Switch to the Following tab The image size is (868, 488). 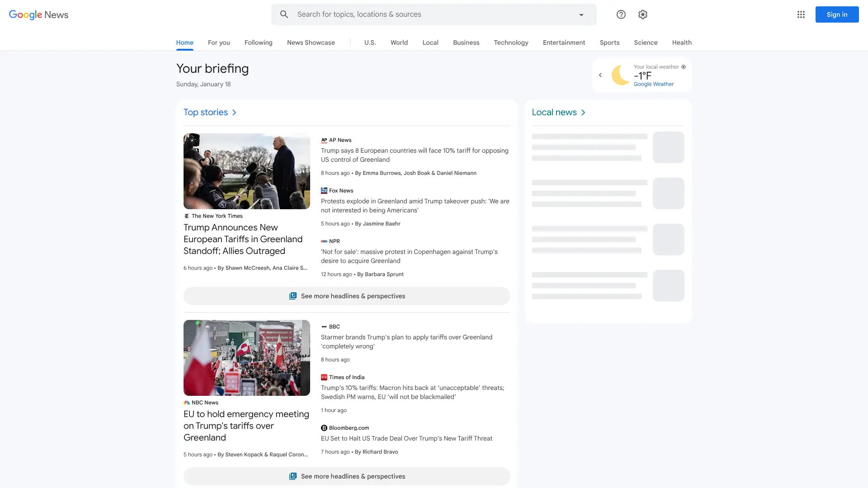(259, 42)
